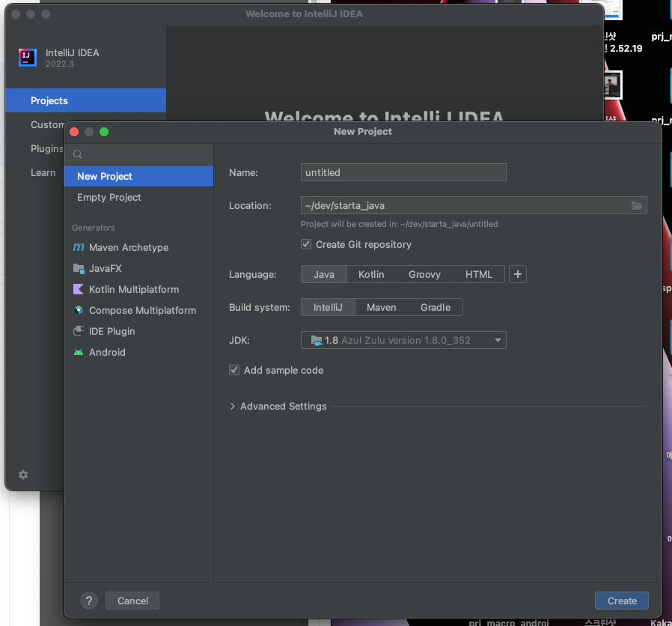
Task: Click the plus icon to add more languages
Action: [518, 274]
